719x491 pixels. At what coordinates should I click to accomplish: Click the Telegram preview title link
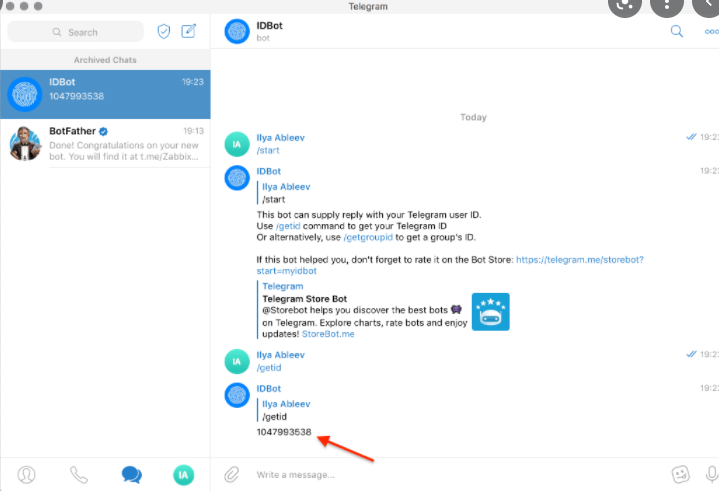282,287
